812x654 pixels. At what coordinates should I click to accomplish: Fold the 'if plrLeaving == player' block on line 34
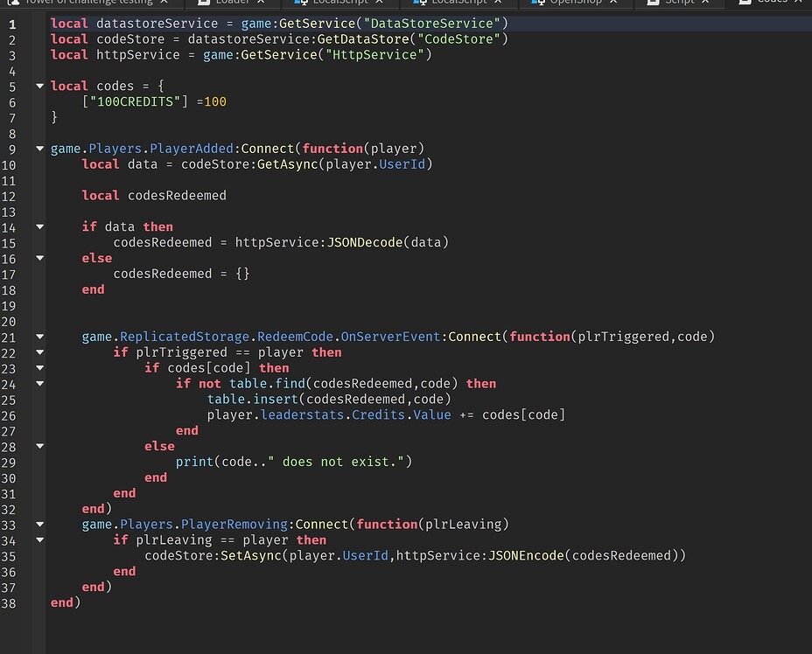click(x=40, y=539)
